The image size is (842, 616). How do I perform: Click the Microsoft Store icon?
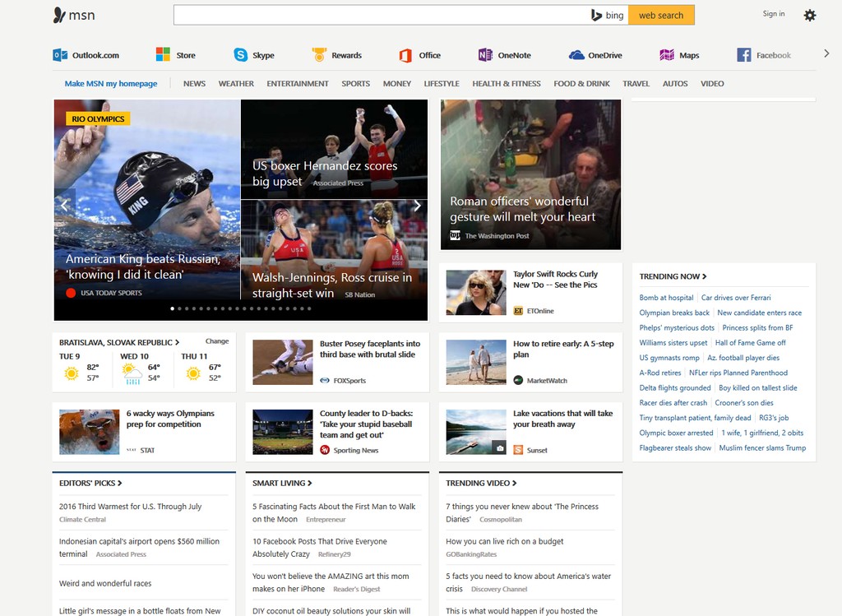point(163,55)
